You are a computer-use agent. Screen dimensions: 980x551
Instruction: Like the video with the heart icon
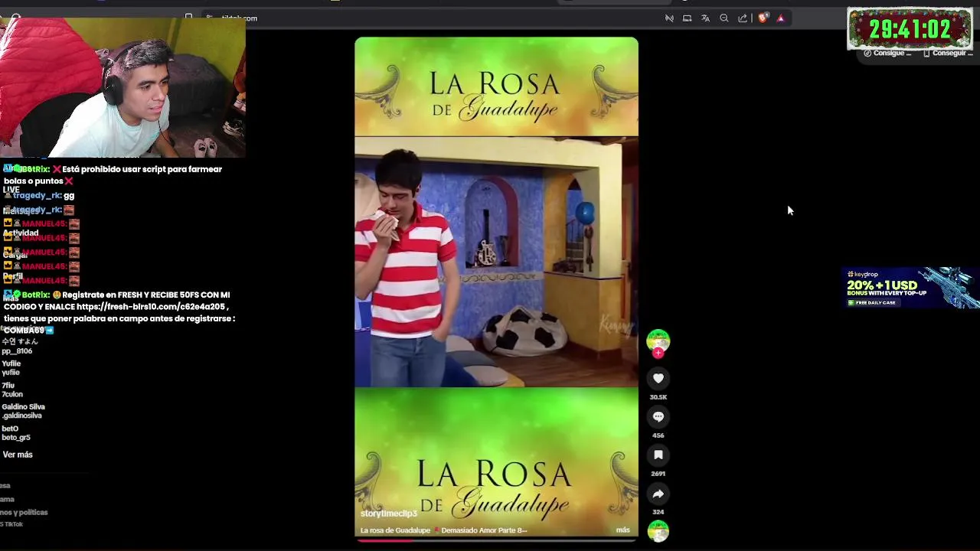pyautogui.click(x=658, y=378)
